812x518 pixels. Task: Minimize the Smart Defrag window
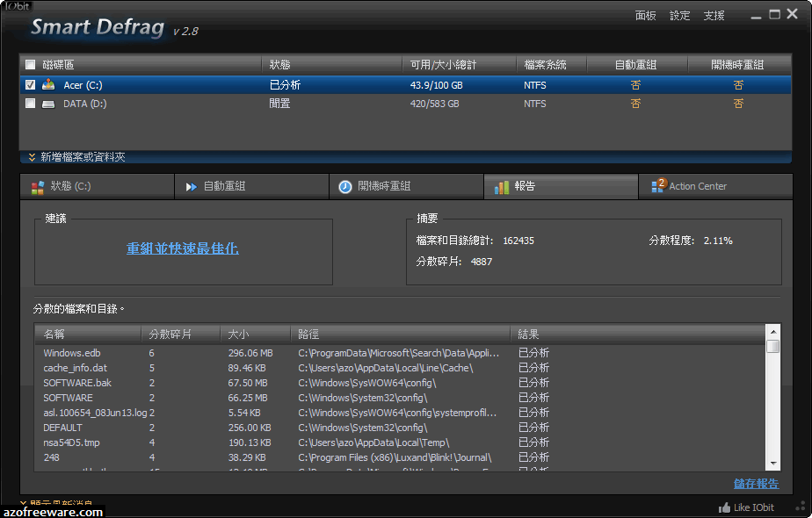[756, 16]
